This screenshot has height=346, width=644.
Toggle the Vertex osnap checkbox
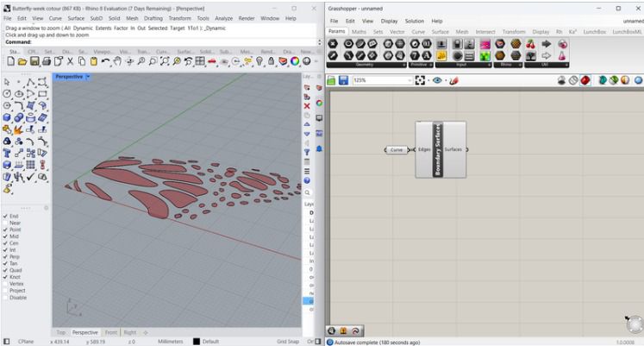point(5,283)
